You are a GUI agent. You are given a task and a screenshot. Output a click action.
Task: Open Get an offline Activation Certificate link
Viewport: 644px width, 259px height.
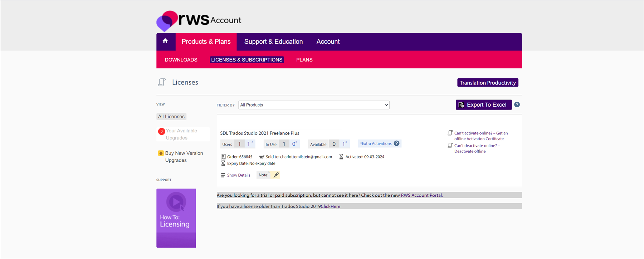[x=481, y=136]
